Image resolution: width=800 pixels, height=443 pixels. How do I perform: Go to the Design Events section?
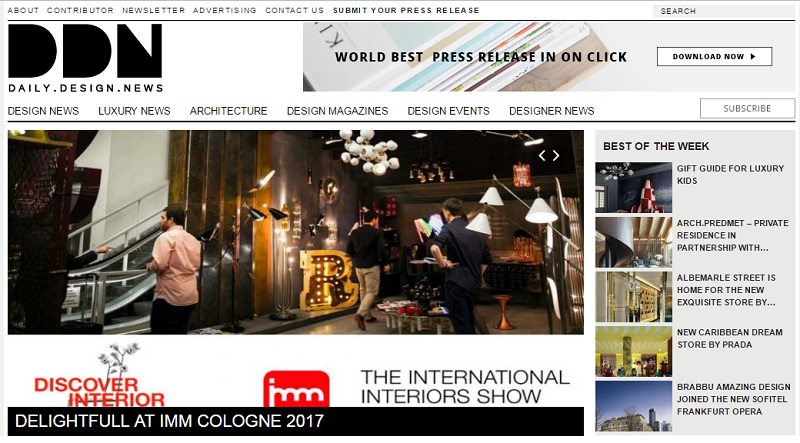(448, 111)
